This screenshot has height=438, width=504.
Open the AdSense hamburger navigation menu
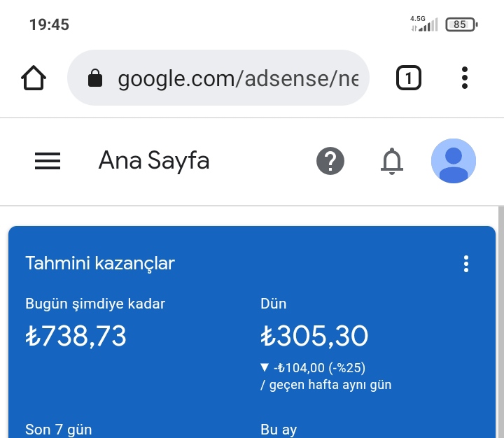click(48, 161)
